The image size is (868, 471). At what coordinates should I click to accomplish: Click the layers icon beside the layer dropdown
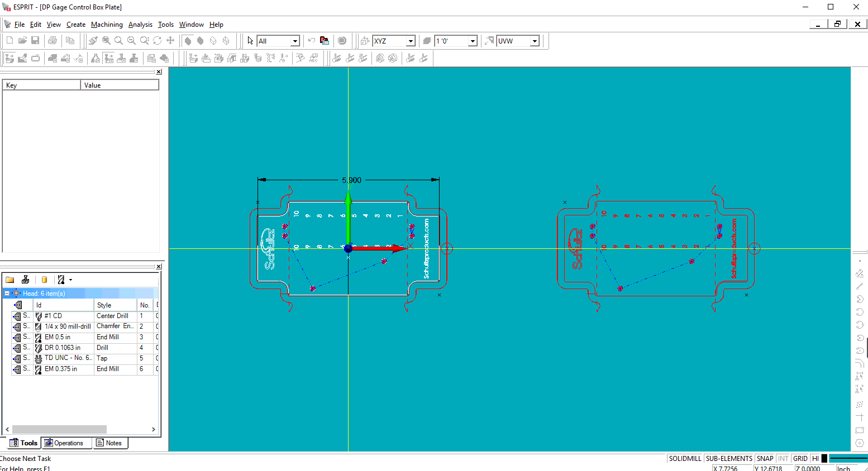click(427, 41)
